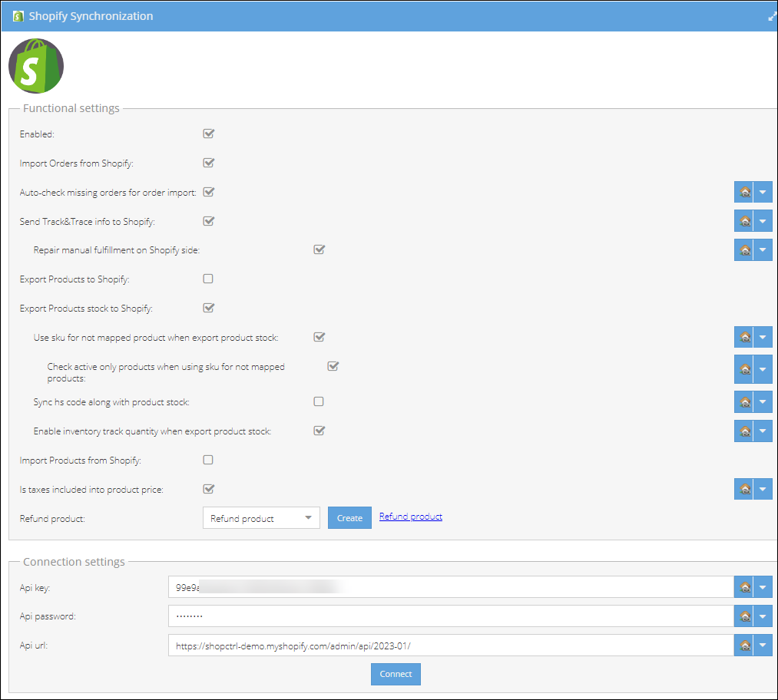Click house icon on Check active only products row
The image size is (778, 700).
tap(743, 369)
